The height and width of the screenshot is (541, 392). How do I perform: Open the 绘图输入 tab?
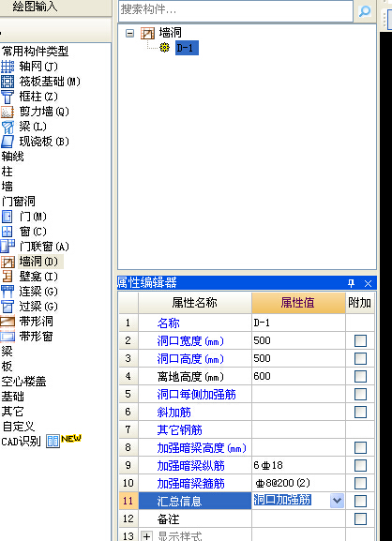tap(35, 7)
